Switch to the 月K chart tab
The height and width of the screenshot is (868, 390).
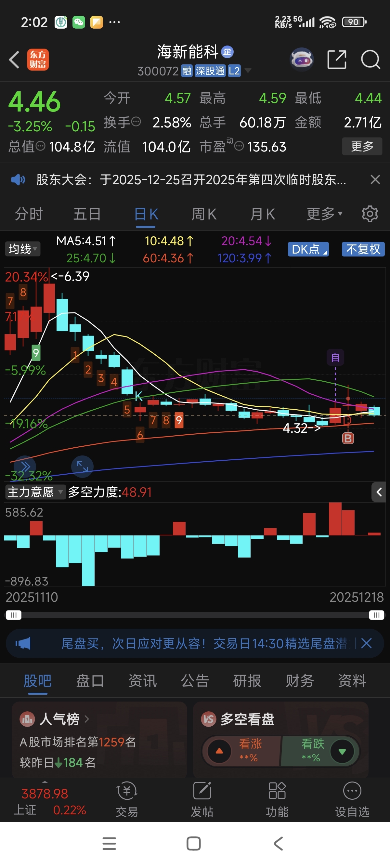click(263, 214)
